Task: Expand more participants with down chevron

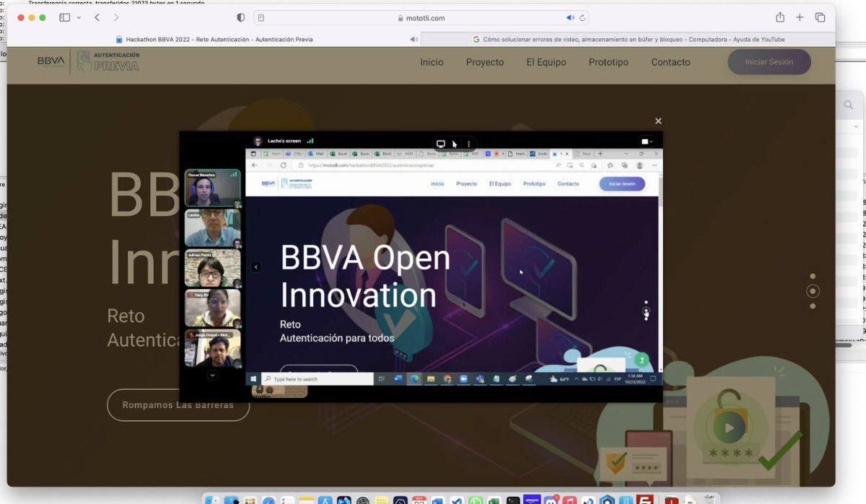Action: [x=212, y=375]
